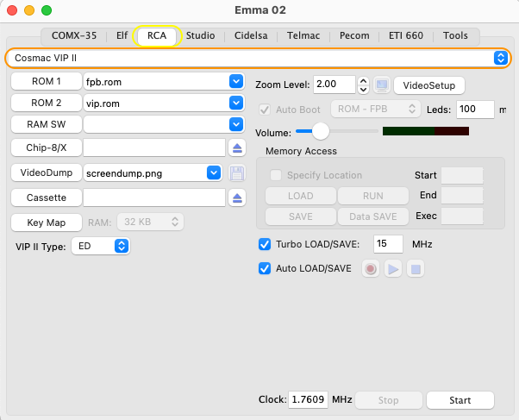Click the Leds 100 input field
Screen dimensions: 519x420
point(475,110)
